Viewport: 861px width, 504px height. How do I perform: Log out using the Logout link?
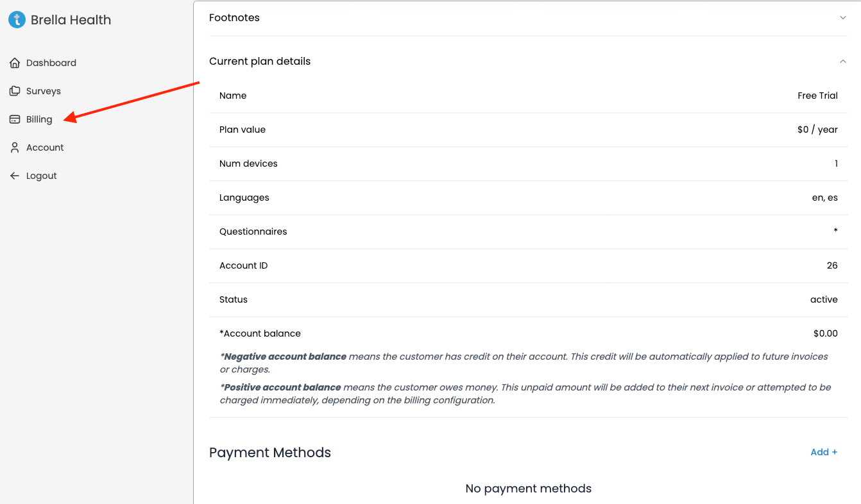(x=42, y=176)
